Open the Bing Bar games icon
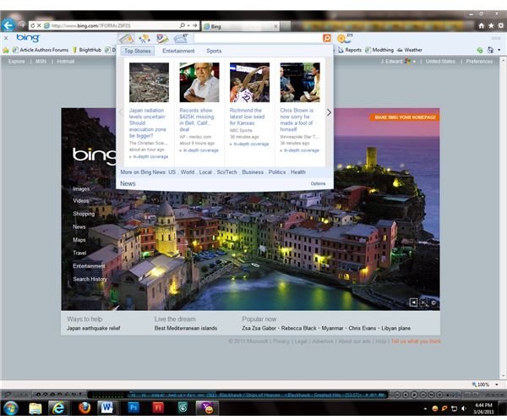This screenshot has height=420, width=507. [144, 39]
